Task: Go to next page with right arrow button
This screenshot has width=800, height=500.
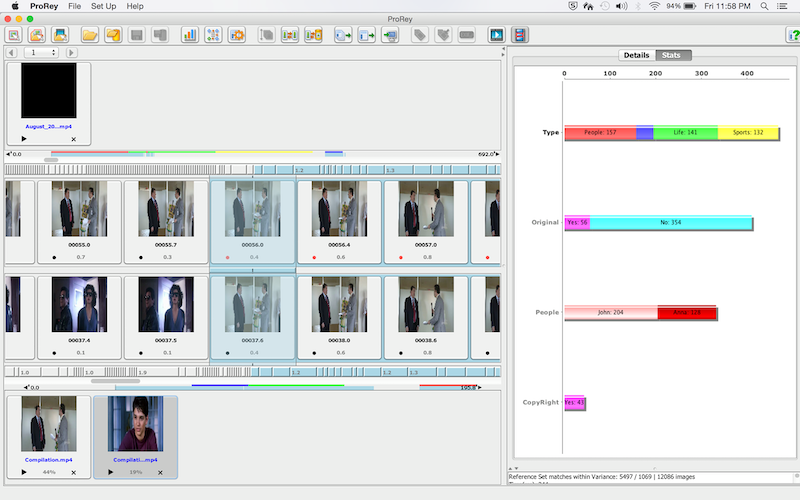Action: (71, 53)
